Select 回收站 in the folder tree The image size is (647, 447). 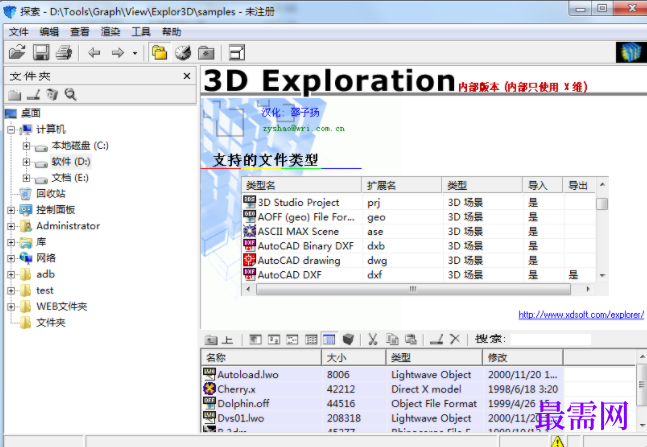pyautogui.click(x=51, y=194)
